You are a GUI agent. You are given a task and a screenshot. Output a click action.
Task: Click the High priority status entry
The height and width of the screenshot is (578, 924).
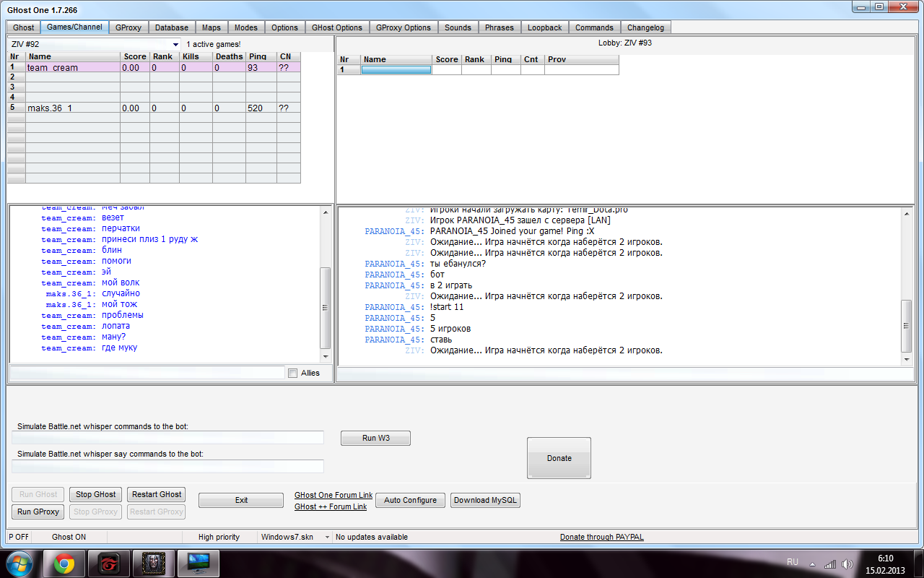coord(219,537)
